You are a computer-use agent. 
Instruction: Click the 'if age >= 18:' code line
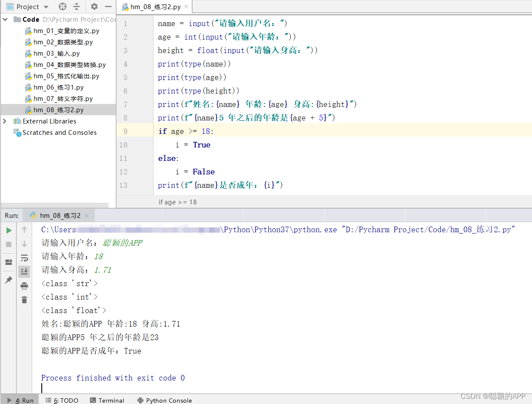[186, 131]
